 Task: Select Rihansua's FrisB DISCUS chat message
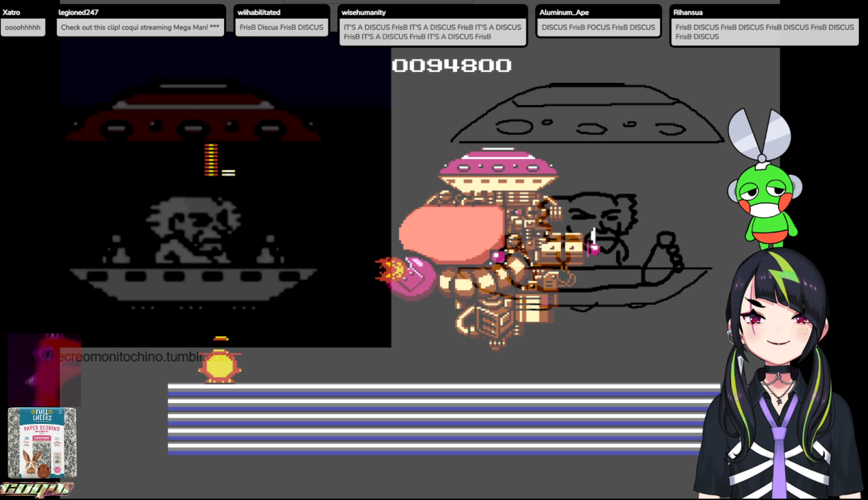tap(765, 32)
